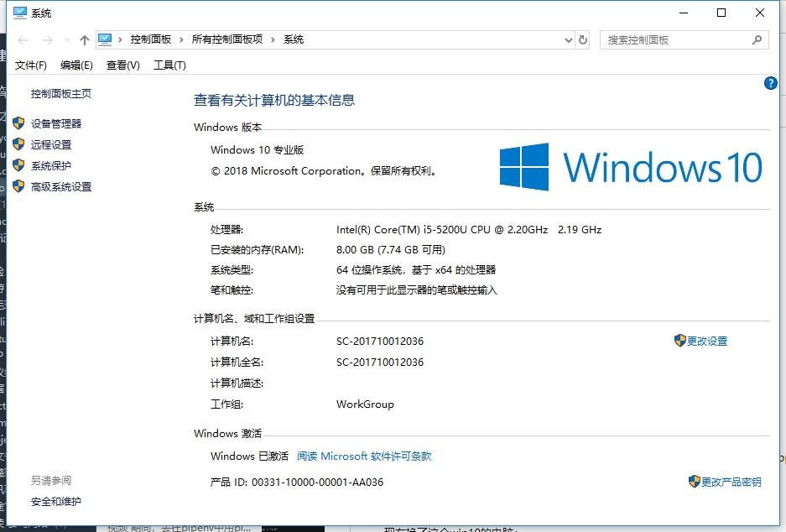
Task: Open the recent locations dropdown arrow
Action: click(67, 40)
